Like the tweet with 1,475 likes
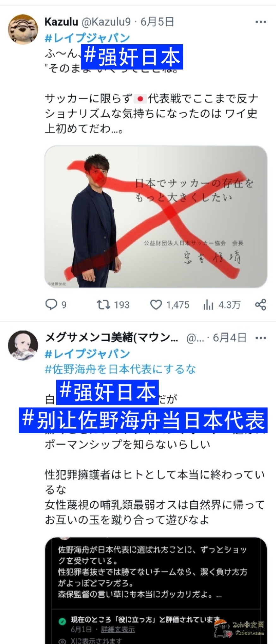276x644 pixels. (x=169, y=305)
